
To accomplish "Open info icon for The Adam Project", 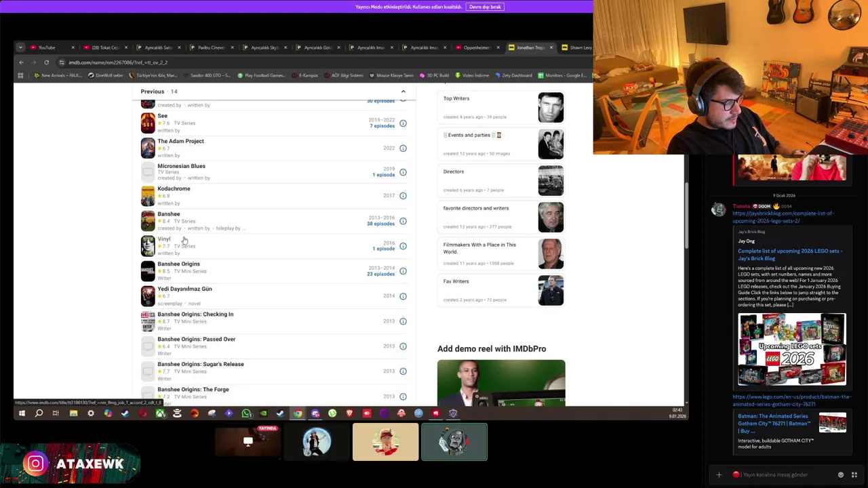I will coord(403,148).
